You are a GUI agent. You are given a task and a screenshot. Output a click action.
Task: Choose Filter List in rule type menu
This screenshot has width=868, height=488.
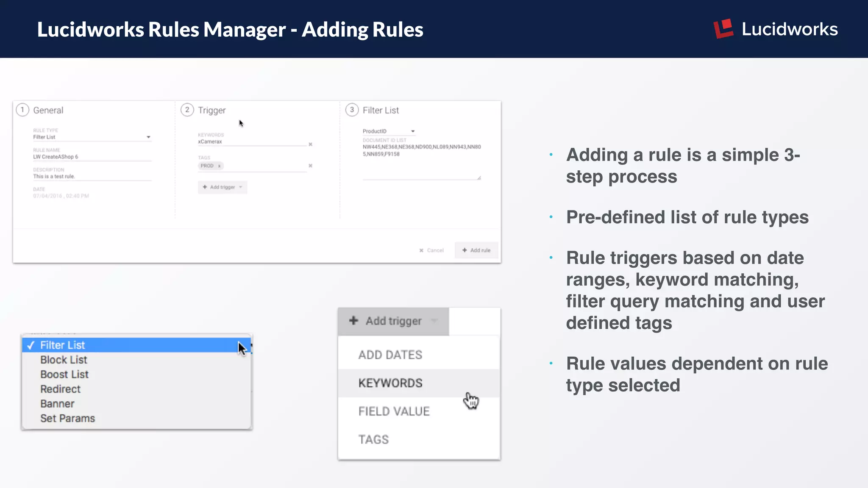136,345
